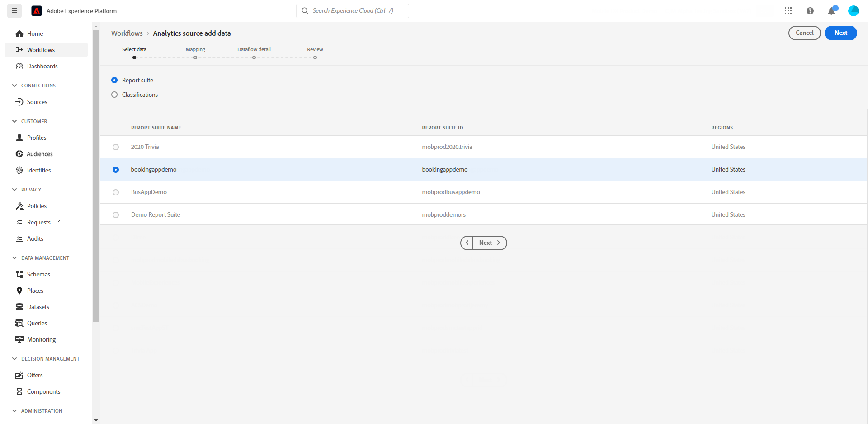The width and height of the screenshot is (868, 424).
Task: Click the Places pin icon
Action: (x=19, y=291)
